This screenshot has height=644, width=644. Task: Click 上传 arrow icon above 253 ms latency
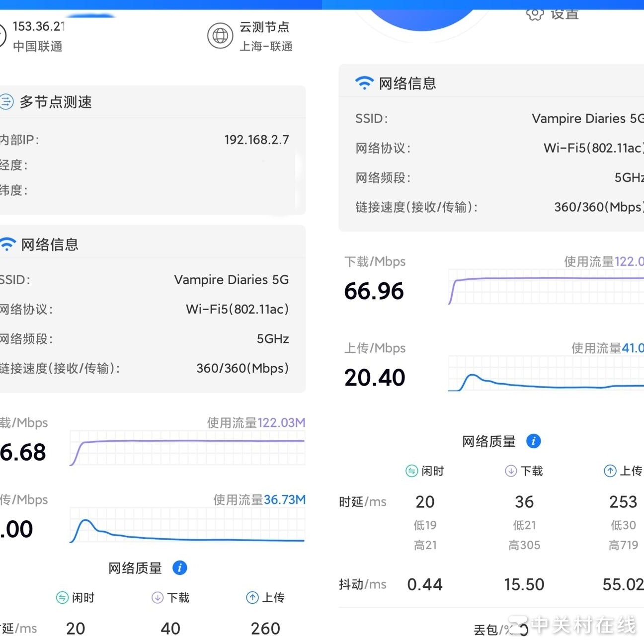610,471
